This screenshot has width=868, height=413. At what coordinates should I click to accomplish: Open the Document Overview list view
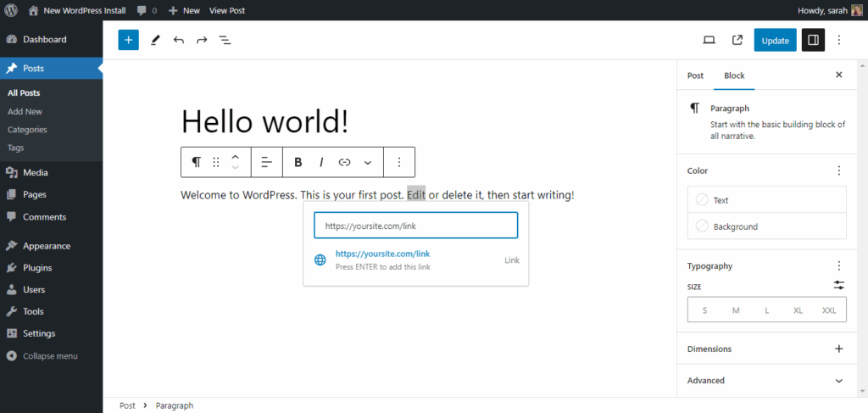coord(225,40)
